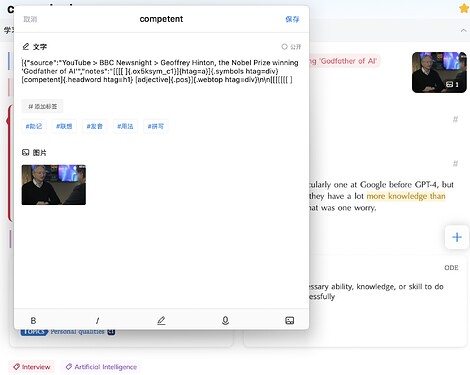Open the attached image thumbnail in dialog
470x375 pixels.
tap(54, 185)
